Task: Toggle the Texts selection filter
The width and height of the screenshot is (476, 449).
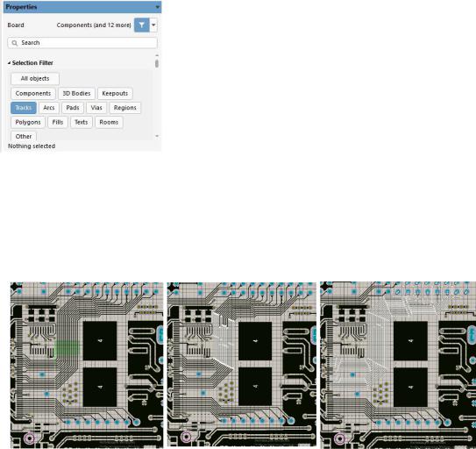Action: (x=81, y=122)
